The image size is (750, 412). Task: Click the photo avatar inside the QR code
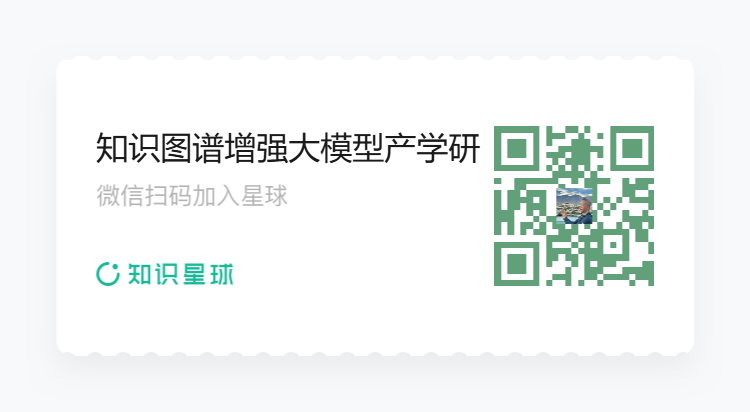pos(574,206)
